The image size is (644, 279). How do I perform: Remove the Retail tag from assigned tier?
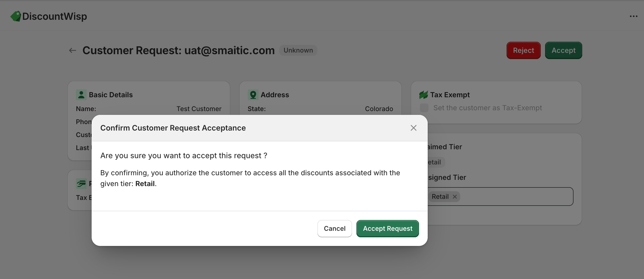point(455,197)
